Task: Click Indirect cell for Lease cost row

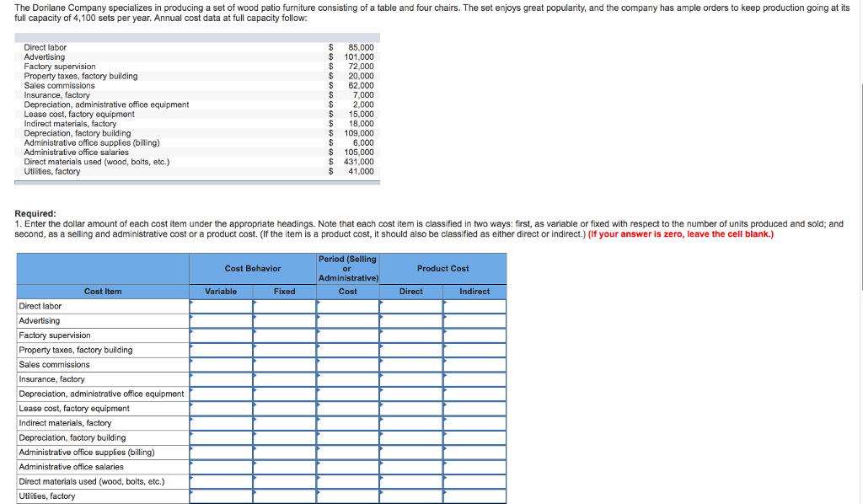Action: coord(474,408)
